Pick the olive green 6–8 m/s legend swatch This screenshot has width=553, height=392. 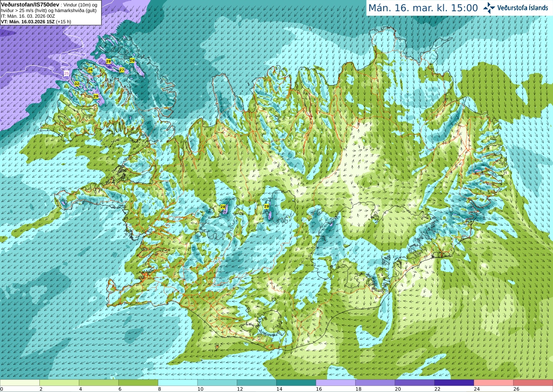tap(138, 383)
